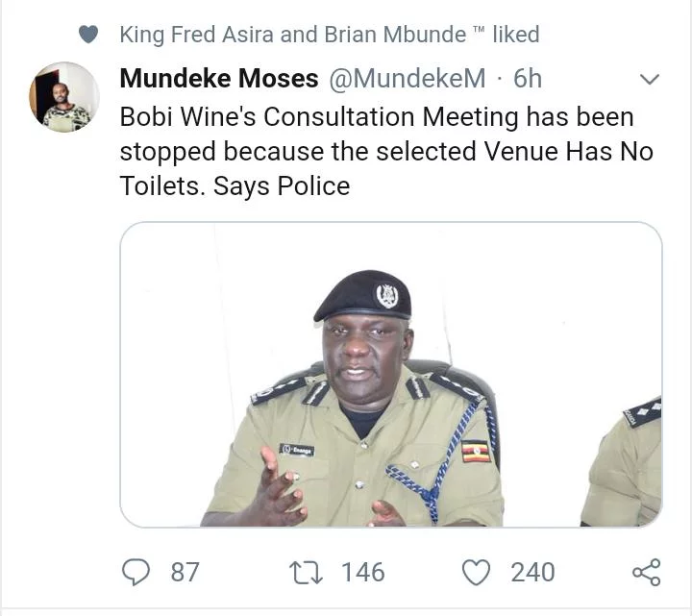
Task: Click the Uganda flag patch on the uniform
Action: coord(476,452)
